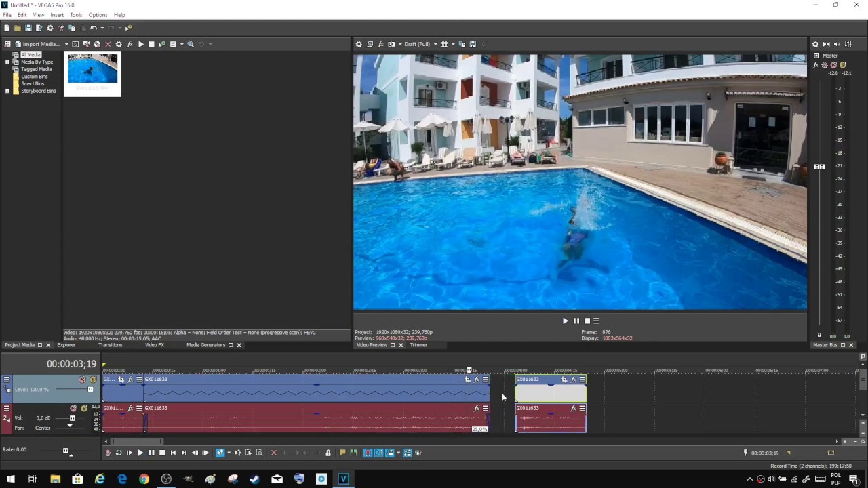The image size is (868, 488).
Task: Click the search magnifier in Project Media
Action: click(191, 44)
